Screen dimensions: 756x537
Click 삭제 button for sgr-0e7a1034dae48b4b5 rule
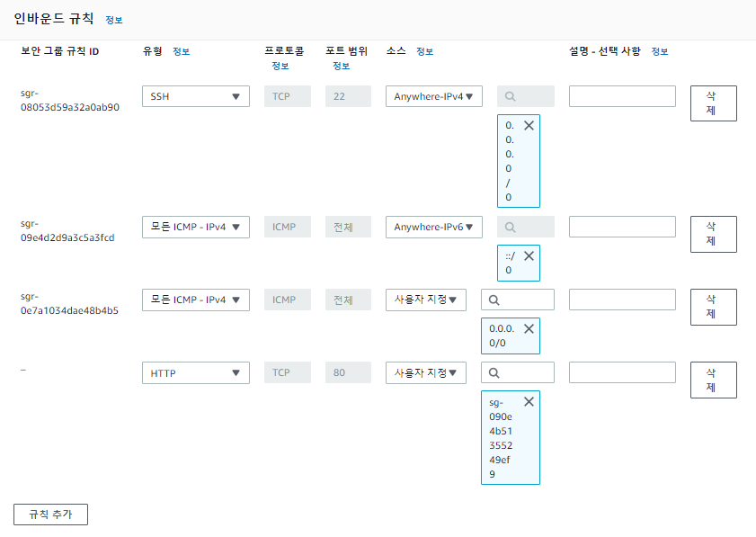(714, 307)
